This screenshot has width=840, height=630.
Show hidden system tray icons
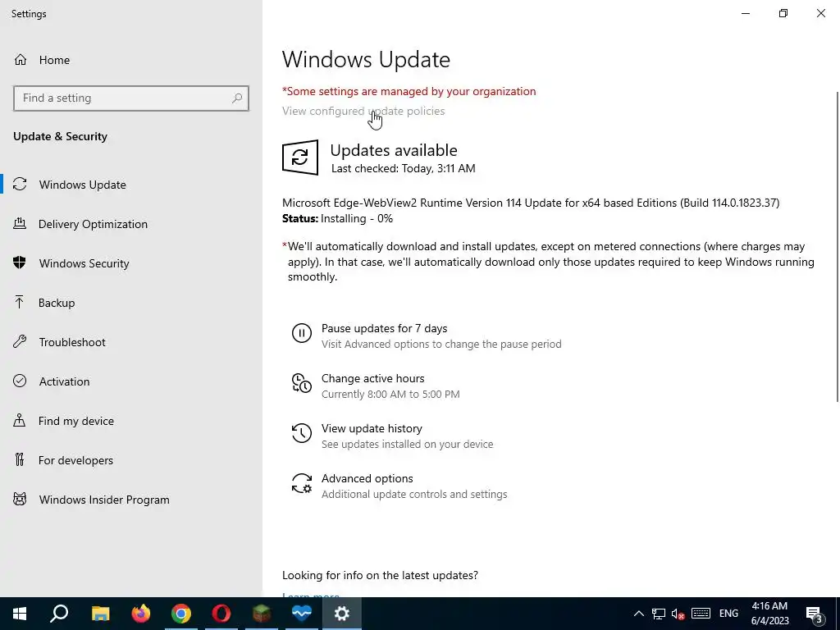click(638, 614)
